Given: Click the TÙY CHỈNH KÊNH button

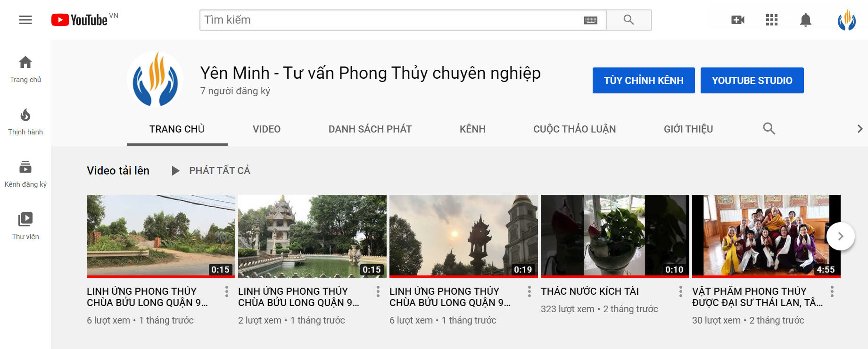Looking at the screenshot, I should click(644, 80).
